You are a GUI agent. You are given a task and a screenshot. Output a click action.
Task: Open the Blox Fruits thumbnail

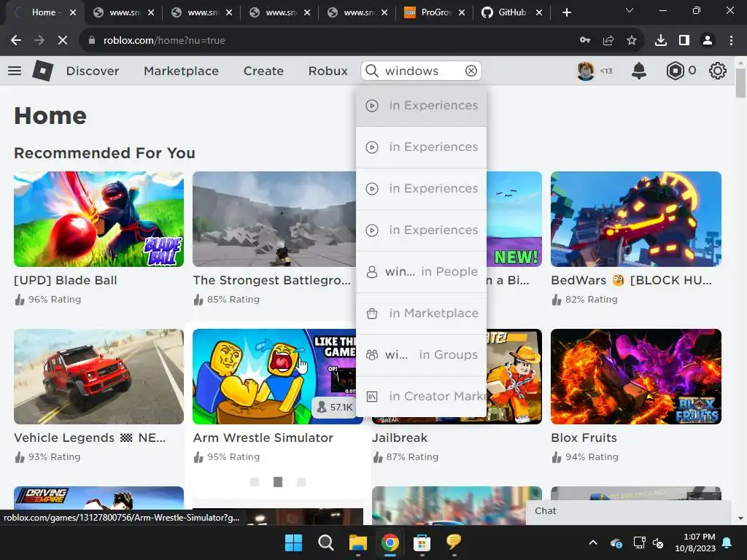coord(636,377)
